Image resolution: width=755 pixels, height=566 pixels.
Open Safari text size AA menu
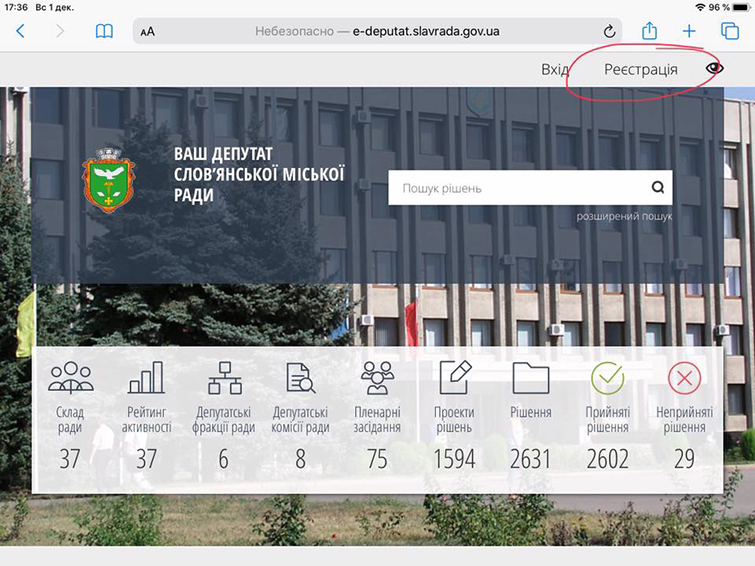pos(148,31)
